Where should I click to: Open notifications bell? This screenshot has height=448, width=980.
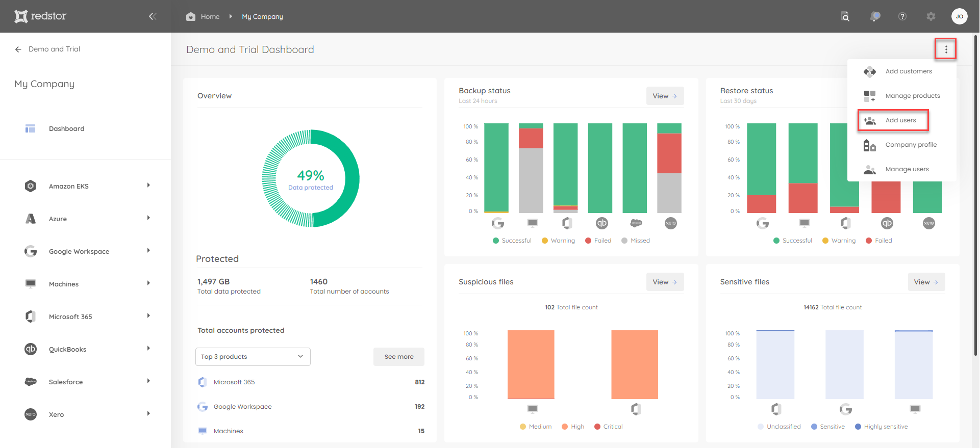875,16
